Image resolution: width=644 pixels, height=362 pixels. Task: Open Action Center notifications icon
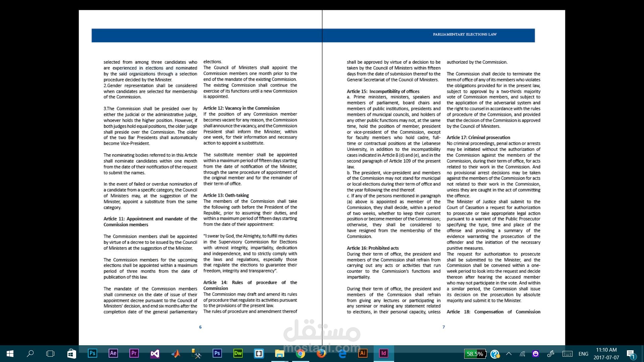point(631,354)
